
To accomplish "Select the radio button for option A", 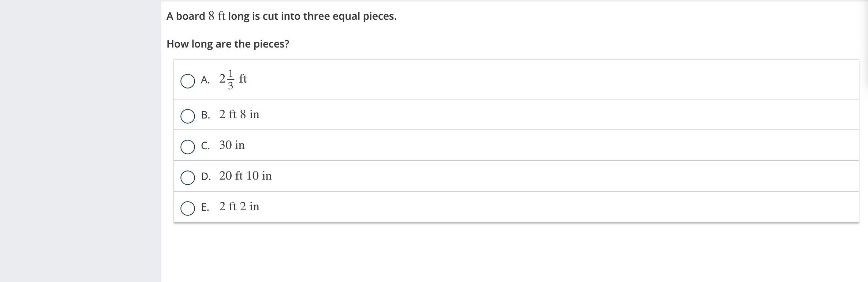I will point(188,81).
